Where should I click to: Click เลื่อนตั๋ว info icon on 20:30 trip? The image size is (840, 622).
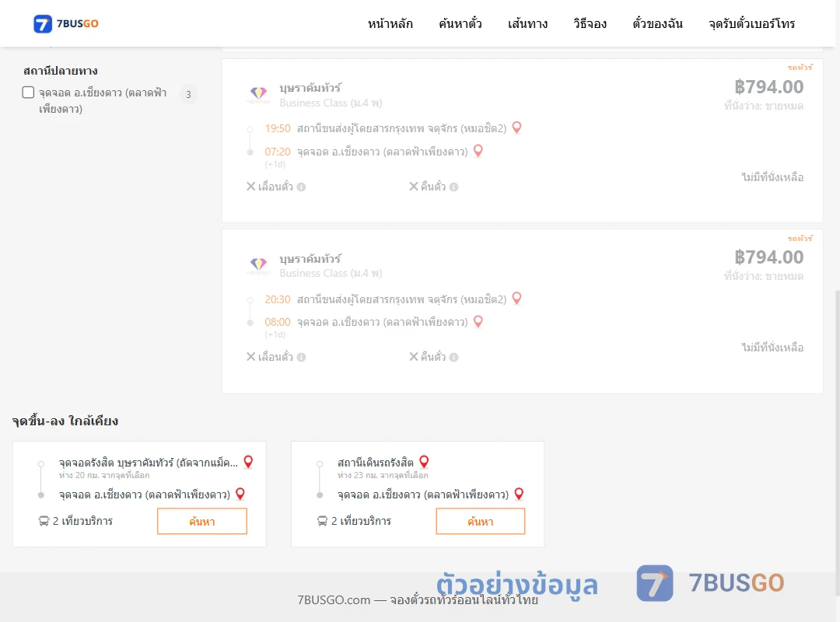coord(301,358)
